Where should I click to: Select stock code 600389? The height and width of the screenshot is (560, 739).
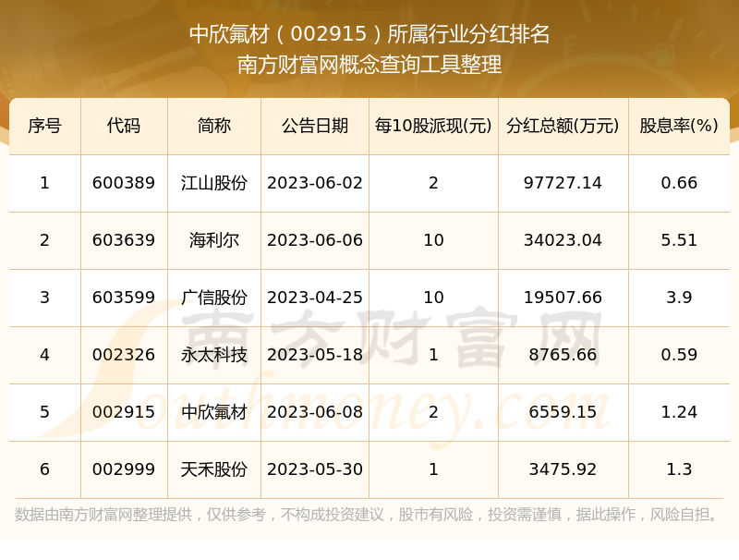point(124,183)
